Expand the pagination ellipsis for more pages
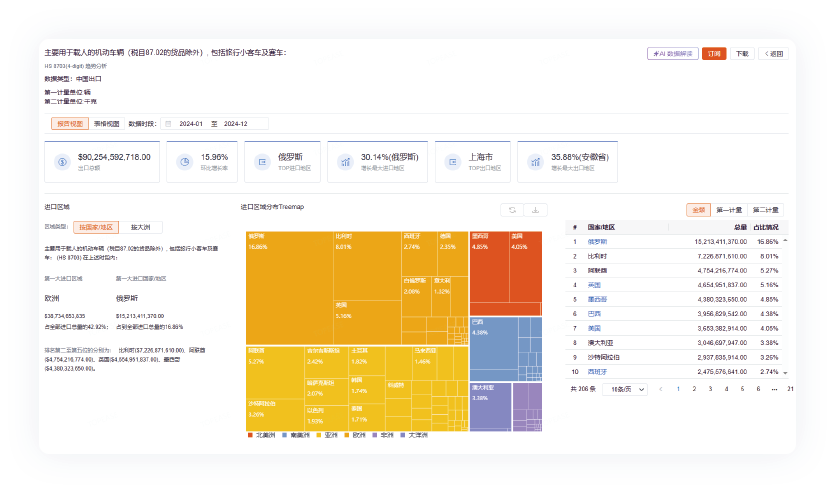This screenshot has width=836, height=494. pos(774,389)
